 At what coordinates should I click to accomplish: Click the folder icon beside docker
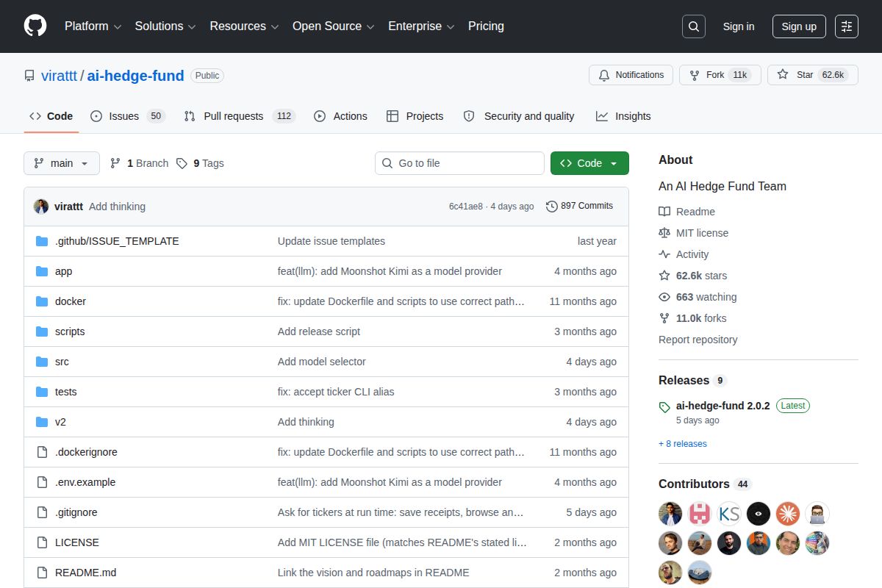point(42,301)
